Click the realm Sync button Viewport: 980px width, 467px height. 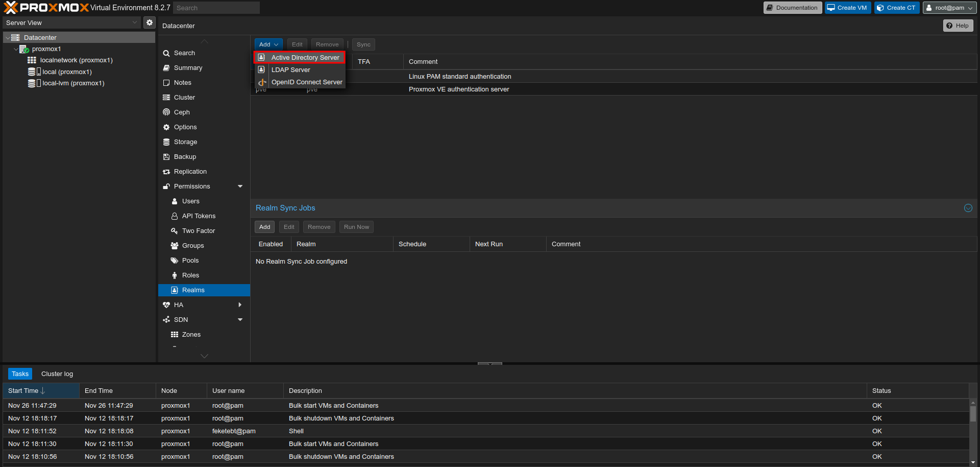click(363, 44)
